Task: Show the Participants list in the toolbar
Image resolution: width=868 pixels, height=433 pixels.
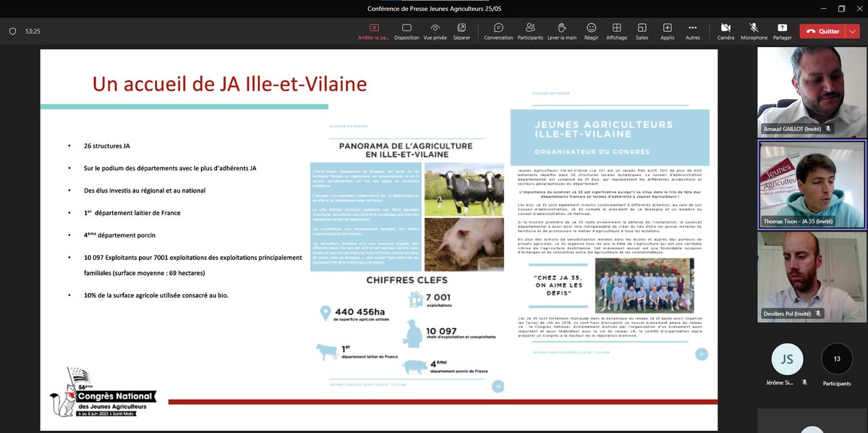Action: 530,31
